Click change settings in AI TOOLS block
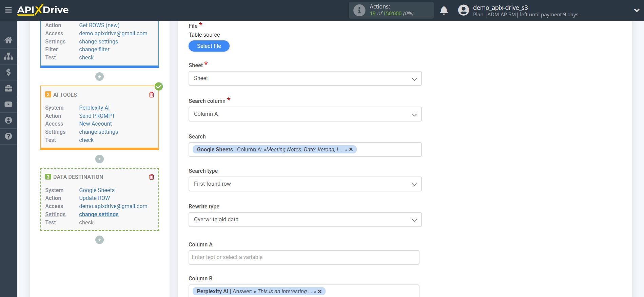The height and width of the screenshot is (297, 644). [99, 132]
